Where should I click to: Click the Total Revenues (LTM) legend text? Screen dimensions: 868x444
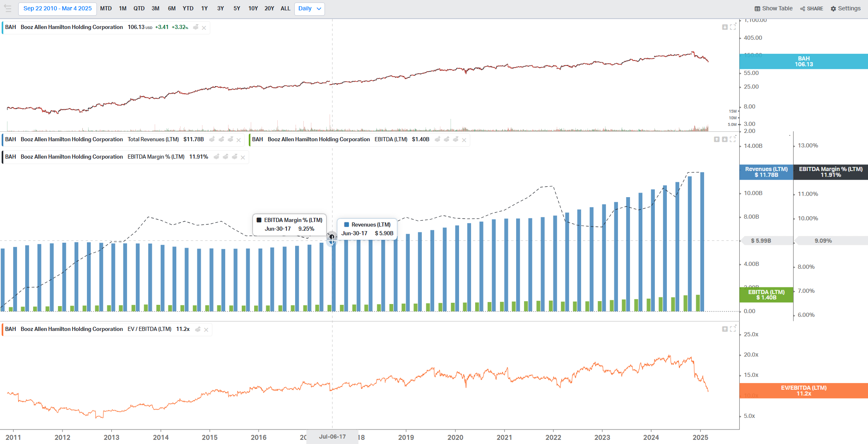[x=153, y=139]
